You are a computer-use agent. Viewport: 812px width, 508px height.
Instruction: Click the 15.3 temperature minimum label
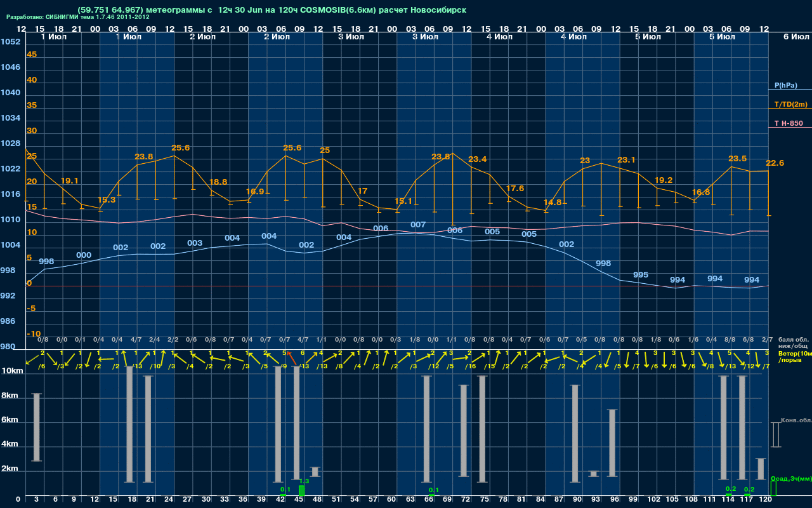tap(107, 200)
